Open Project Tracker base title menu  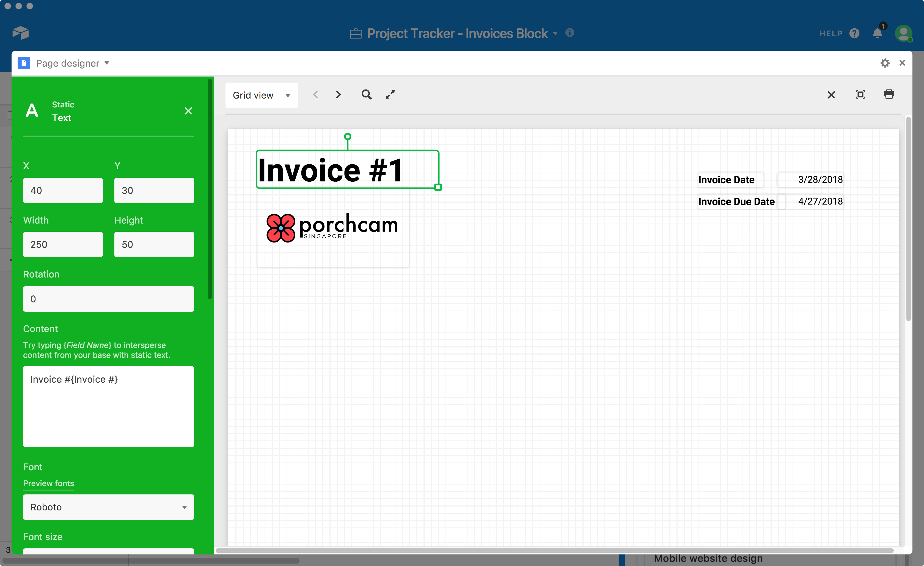(457, 34)
